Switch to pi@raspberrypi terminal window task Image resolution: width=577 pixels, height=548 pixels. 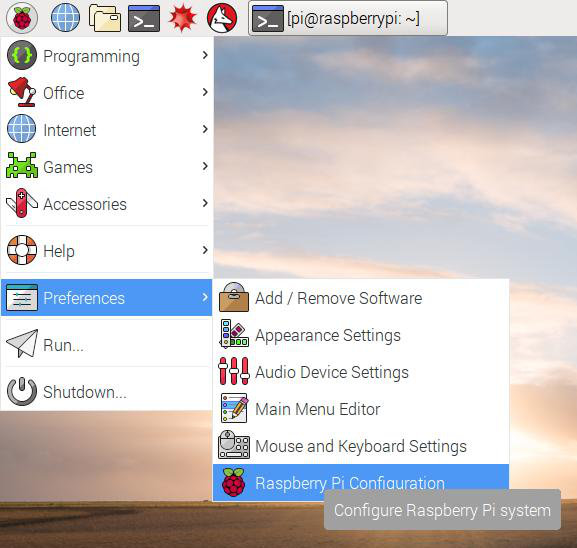tap(348, 18)
